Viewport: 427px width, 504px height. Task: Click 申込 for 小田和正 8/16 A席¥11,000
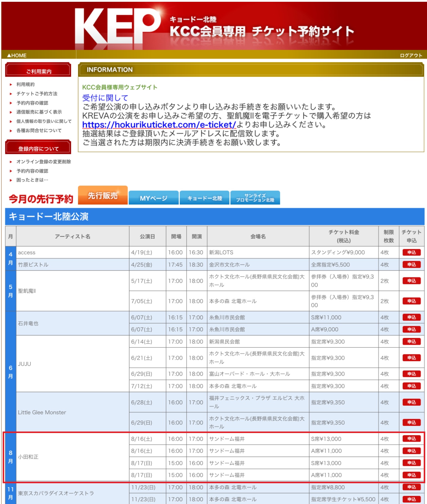pyautogui.click(x=412, y=451)
